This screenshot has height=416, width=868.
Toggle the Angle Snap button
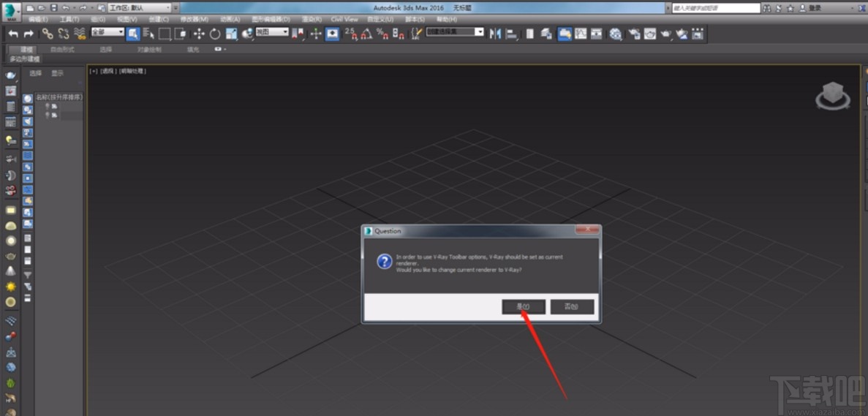[366, 34]
